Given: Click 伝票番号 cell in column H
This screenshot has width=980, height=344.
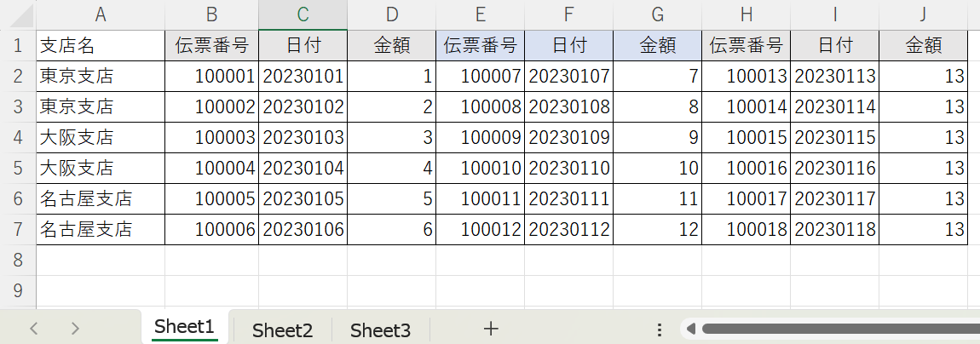Looking at the screenshot, I should [747, 46].
